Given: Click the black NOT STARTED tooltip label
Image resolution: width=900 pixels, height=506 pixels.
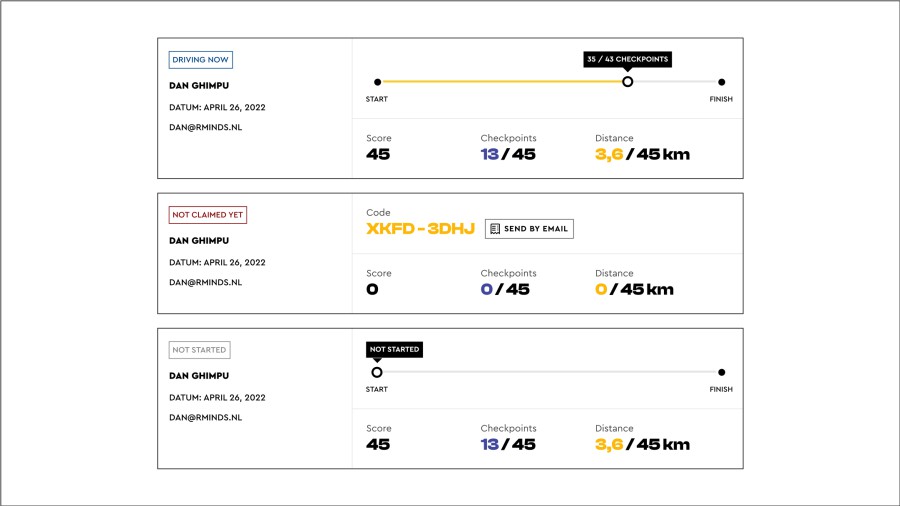Looking at the screenshot, I should click(x=394, y=350).
